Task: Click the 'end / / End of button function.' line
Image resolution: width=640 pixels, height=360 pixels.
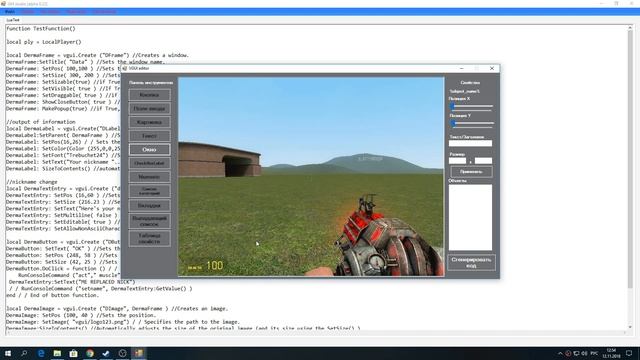Action: click(53, 295)
